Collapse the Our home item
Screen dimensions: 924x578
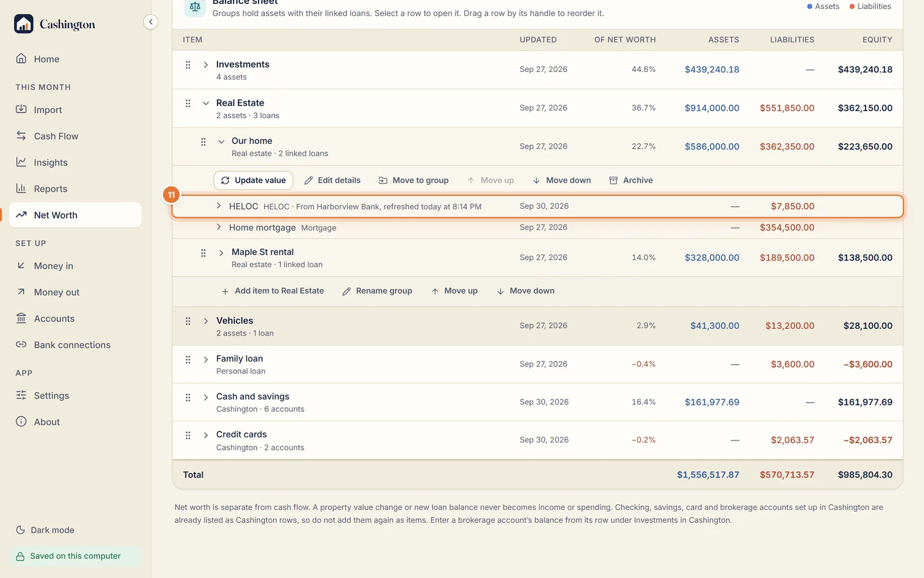(x=221, y=142)
